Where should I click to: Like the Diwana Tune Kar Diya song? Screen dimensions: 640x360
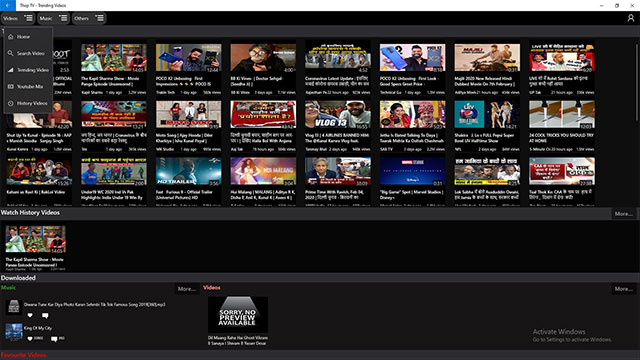[x=30, y=315]
